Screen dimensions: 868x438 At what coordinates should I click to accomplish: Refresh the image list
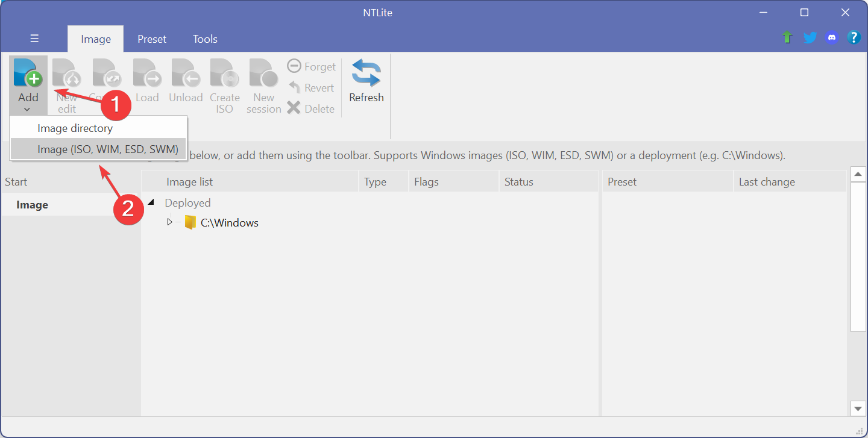click(x=366, y=81)
